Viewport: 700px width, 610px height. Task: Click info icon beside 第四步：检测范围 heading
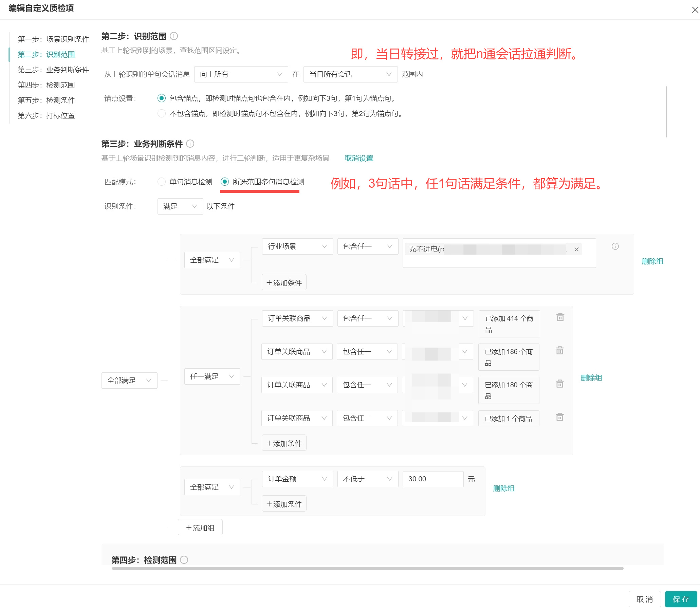click(184, 560)
